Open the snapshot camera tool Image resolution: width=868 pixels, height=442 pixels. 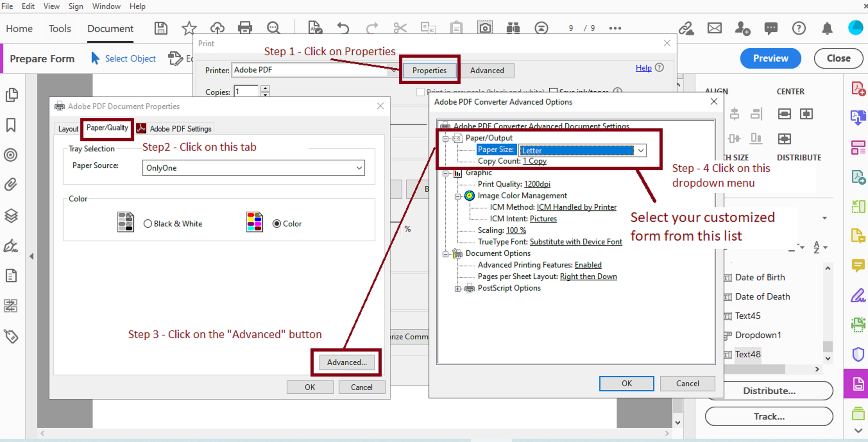(485, 28)
